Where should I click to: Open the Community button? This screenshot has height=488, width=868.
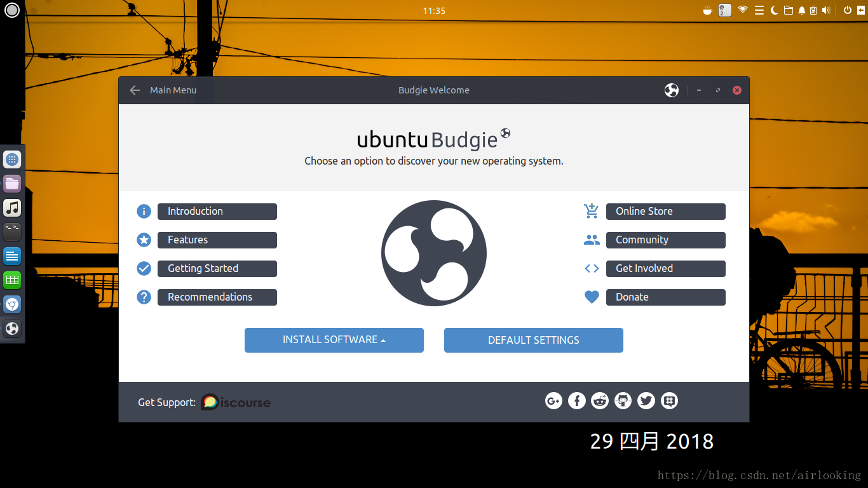[x=666, y=240]
